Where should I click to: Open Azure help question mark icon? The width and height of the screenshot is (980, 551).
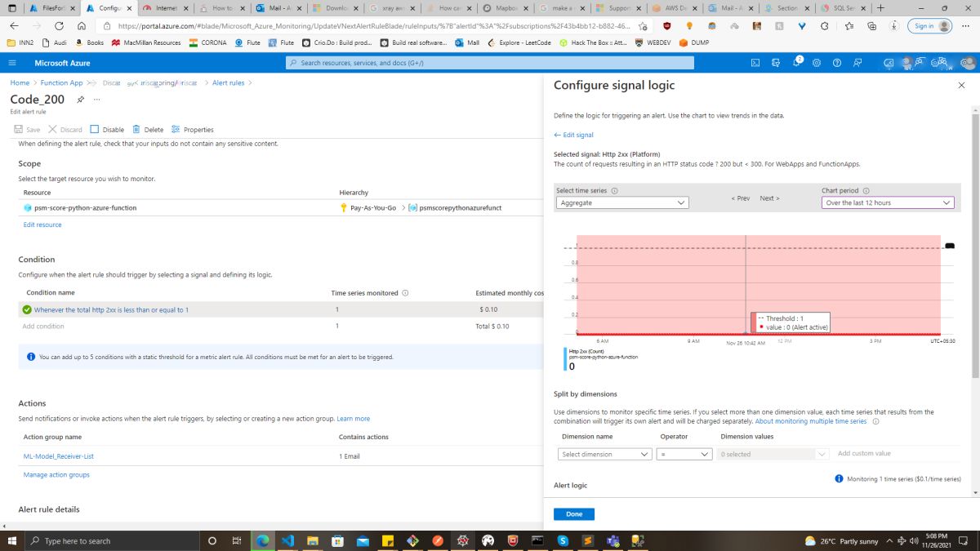pos(837,63)
